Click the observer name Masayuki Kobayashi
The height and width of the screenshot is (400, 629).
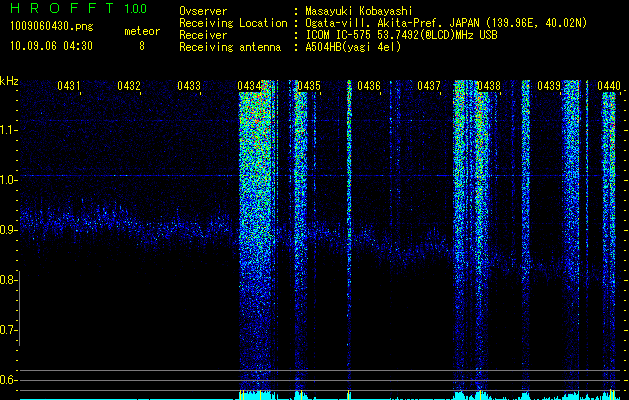pos(359,11)
